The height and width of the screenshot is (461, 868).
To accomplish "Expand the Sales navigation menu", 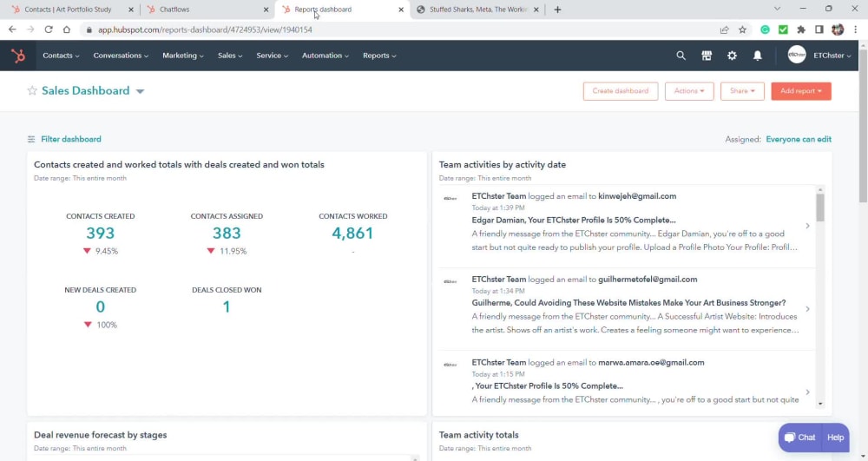I will [x=230, y=56].
